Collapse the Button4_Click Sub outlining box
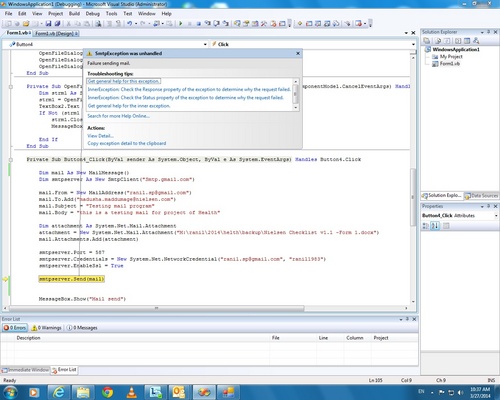 [11, 160]
